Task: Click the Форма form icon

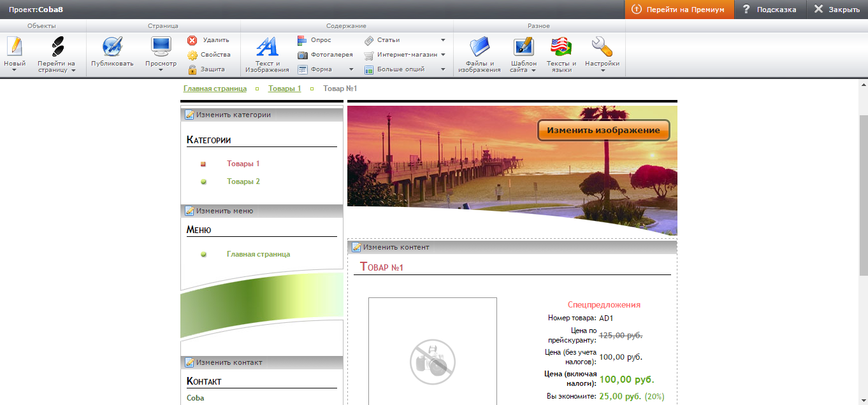Action: (303, 69)
